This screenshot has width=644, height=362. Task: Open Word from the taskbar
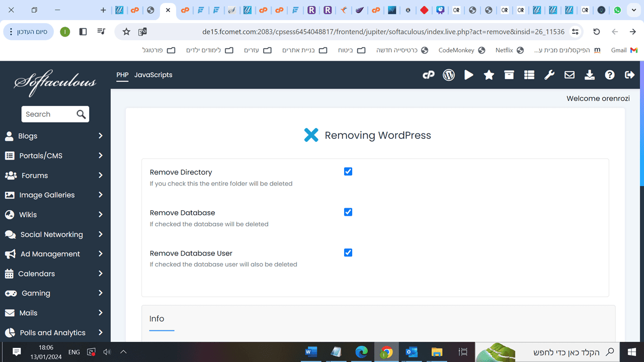tap(310, 352)
